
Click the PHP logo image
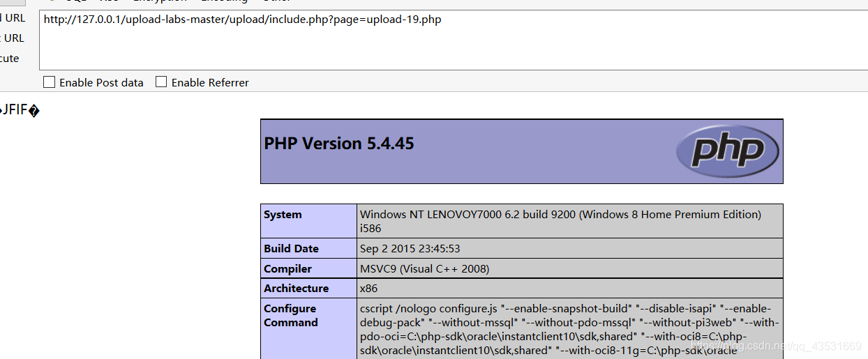point(727,151)
